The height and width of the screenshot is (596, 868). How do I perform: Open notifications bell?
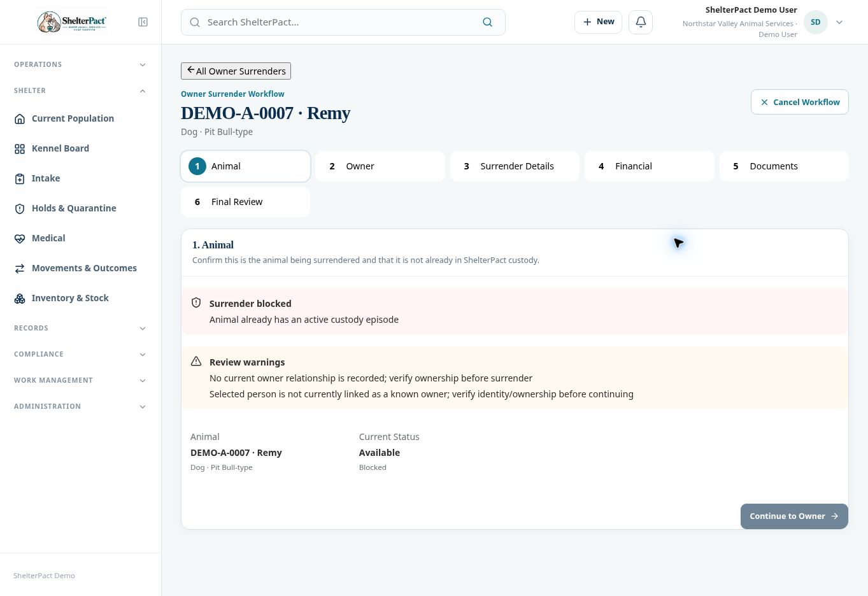641,22
